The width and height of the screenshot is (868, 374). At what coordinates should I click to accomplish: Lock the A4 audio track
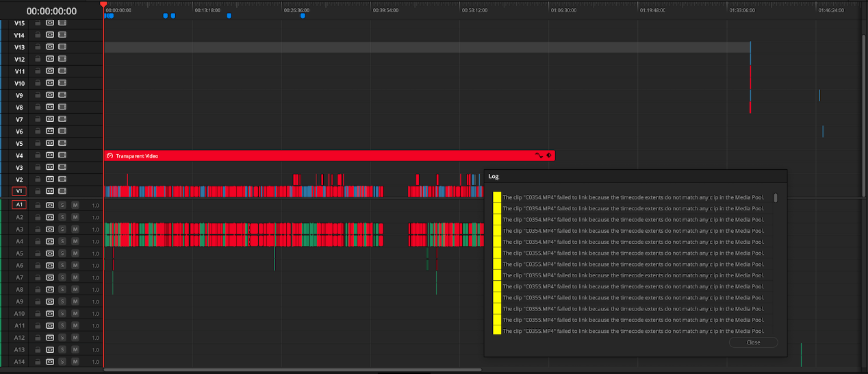38,241
